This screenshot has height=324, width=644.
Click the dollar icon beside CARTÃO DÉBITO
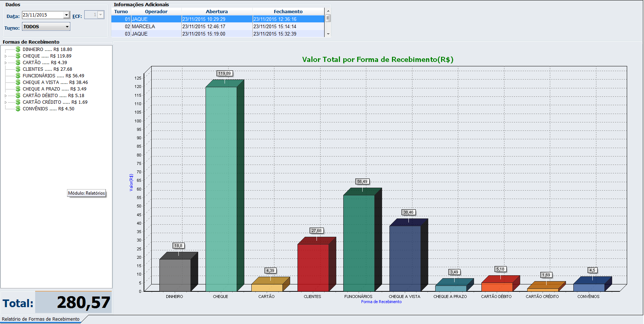tap(18, 96)
